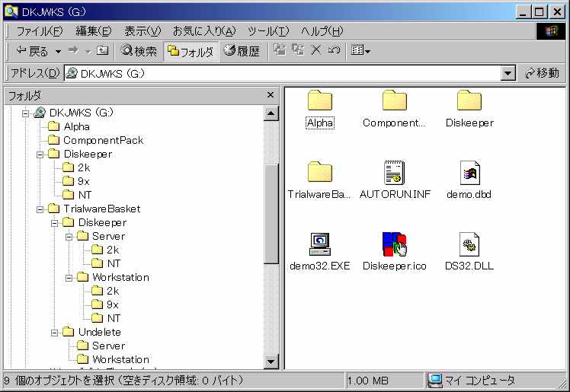Click folder tree scrollbar up arrow
Viewport: 570px width, 392px height.
pyautogui.click(x=271, y=113)
